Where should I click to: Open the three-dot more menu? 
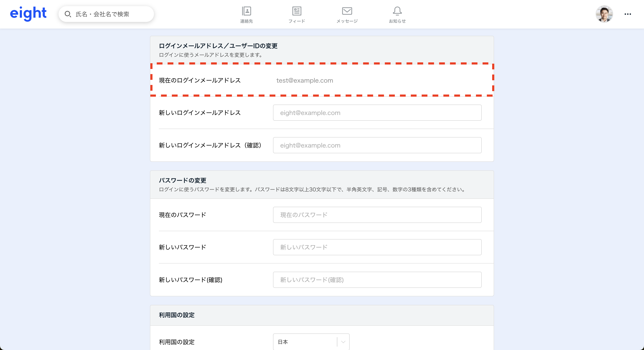coord(628,14)
